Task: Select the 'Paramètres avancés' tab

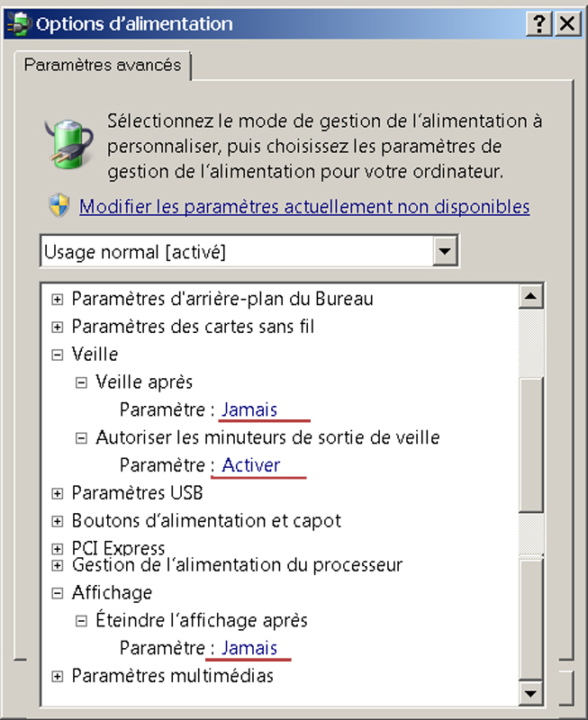Action: coord(103,65)
